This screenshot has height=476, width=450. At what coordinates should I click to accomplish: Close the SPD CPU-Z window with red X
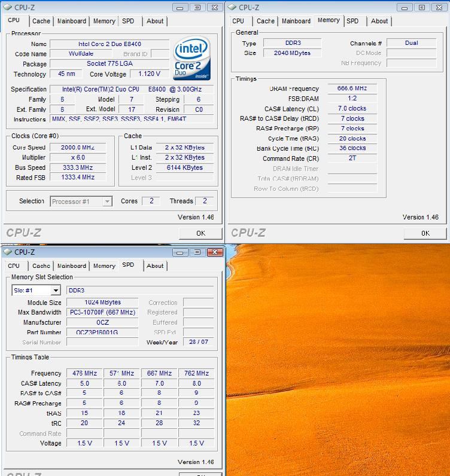(215, 252)
